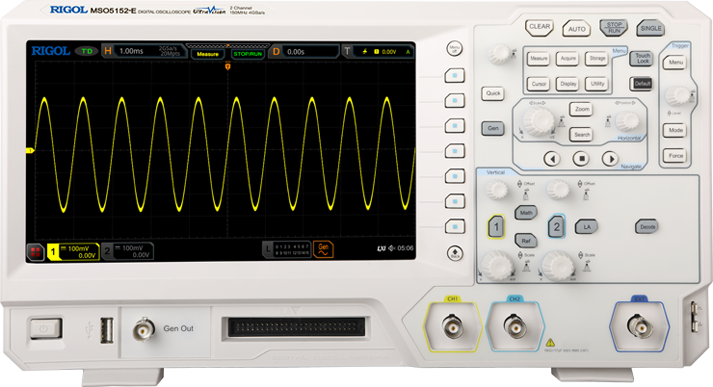This screenshot has height=387, width=713.
Task: Toggle channel 1 button on Vertical panel
Action: [x=496, y=226]
